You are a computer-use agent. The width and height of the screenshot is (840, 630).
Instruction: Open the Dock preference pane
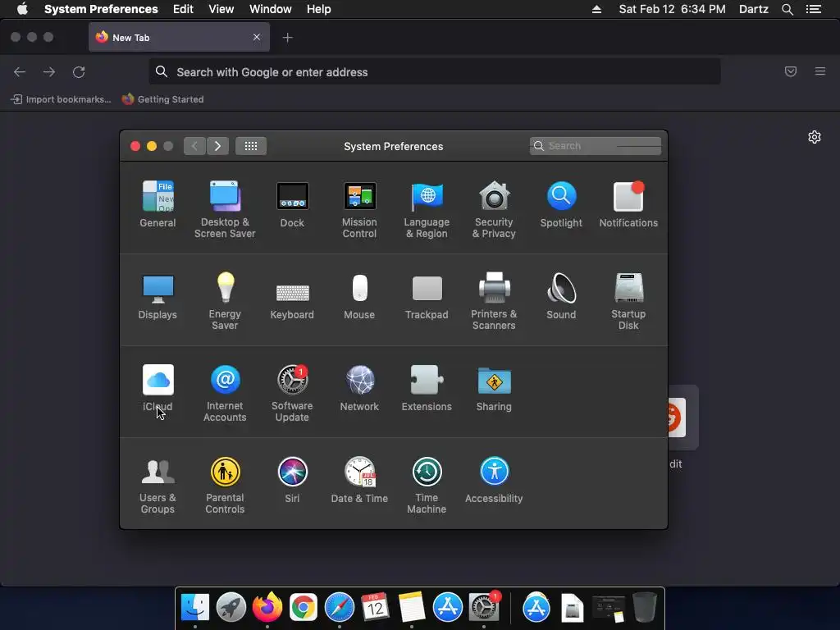[x=292, y=204]
